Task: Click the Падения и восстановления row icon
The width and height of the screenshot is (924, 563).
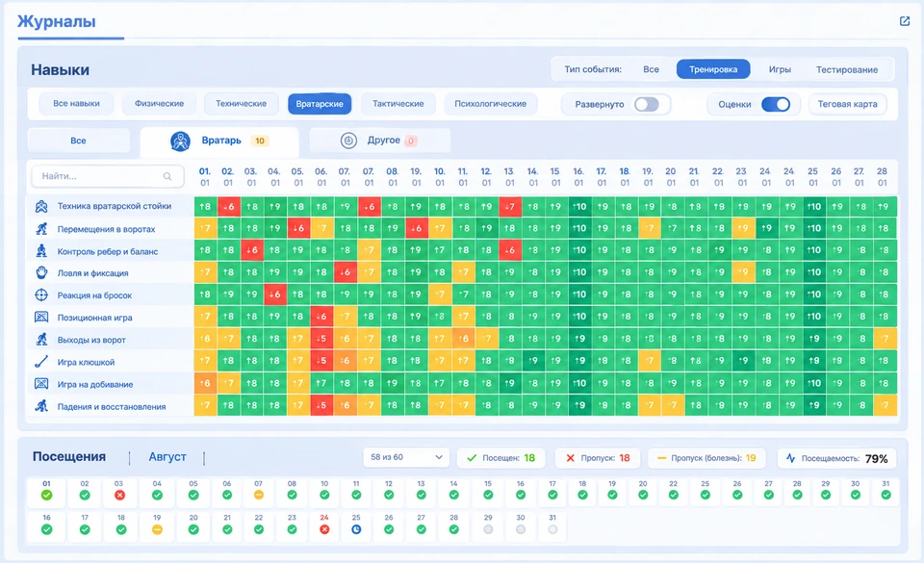Action: (41, 406)
